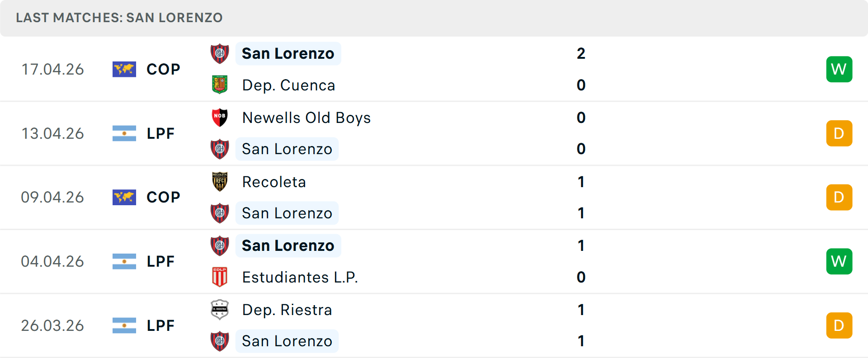
Task: Click the COP flag icon for 09.04.26
Action: (x=124, y=197)
